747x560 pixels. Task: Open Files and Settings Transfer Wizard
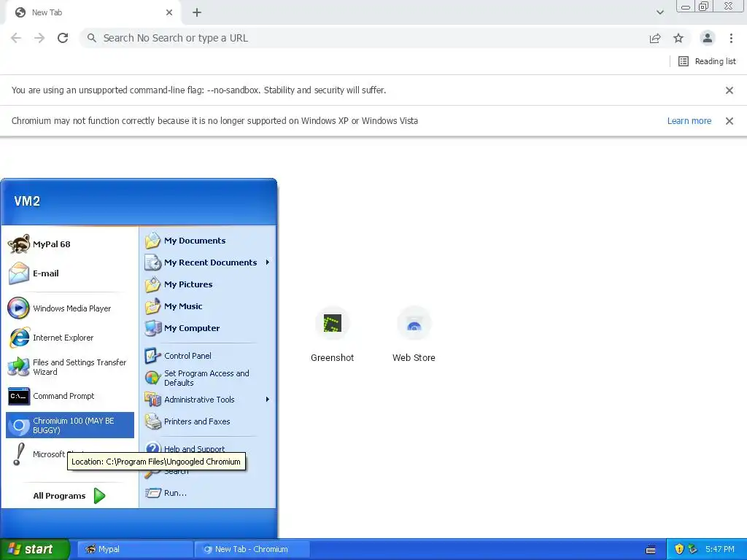tap(70, 367)
